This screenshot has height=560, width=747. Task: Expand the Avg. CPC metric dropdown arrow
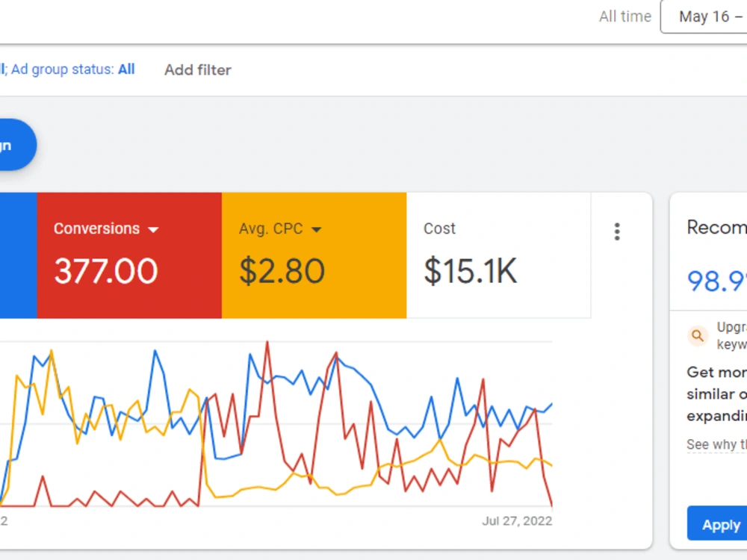316,229
